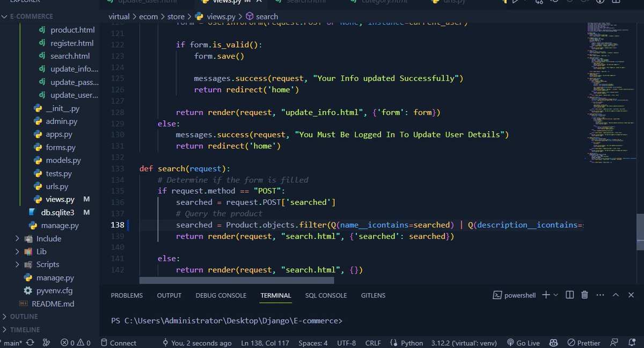Image resolution: width=644 pixels, height=348 pixels.
Task: Switch to the SQL CONSOLE tab
Action: click(326, 295)
